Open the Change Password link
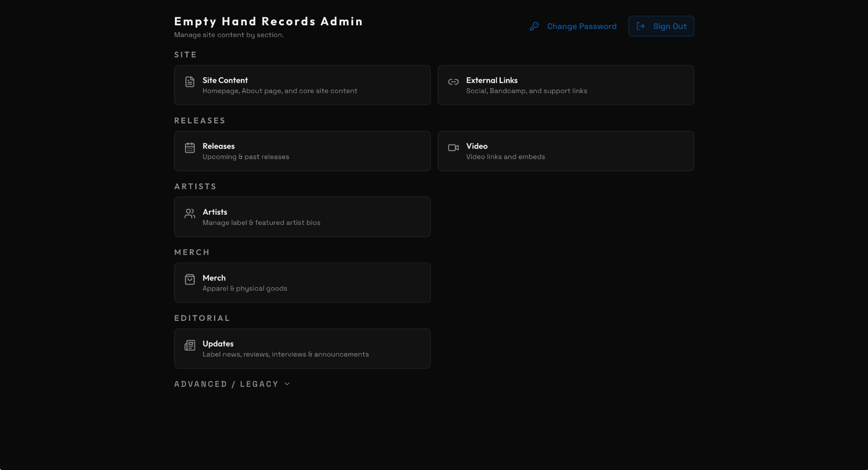Screen dimensions: 868x470 [x=573, y=26]
